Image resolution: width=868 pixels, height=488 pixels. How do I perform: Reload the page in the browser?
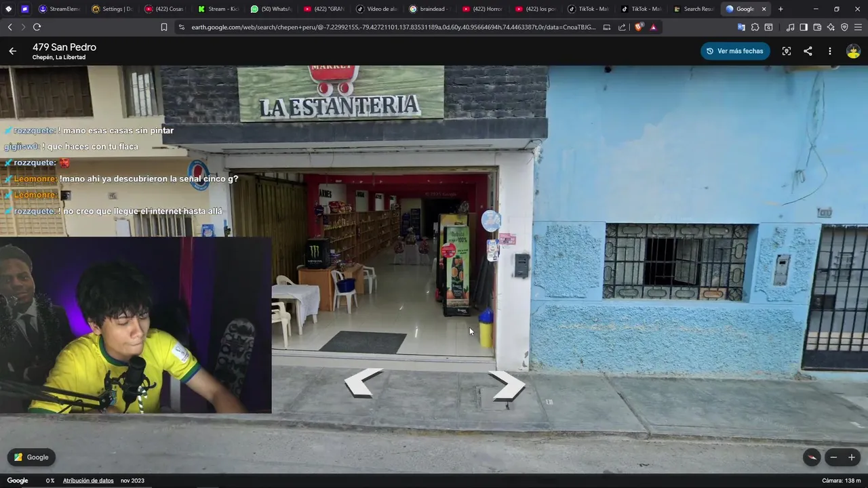[37, 27]
